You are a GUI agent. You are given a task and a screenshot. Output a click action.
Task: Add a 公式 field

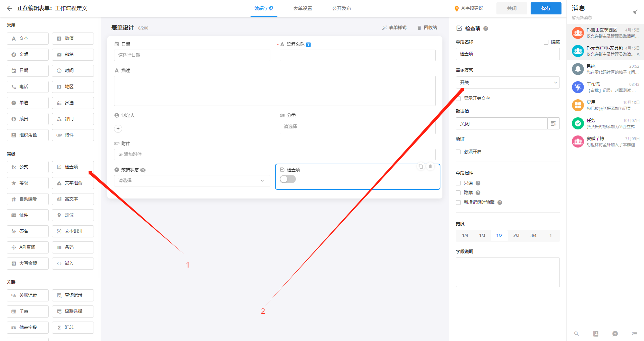(x=28, y=167)
